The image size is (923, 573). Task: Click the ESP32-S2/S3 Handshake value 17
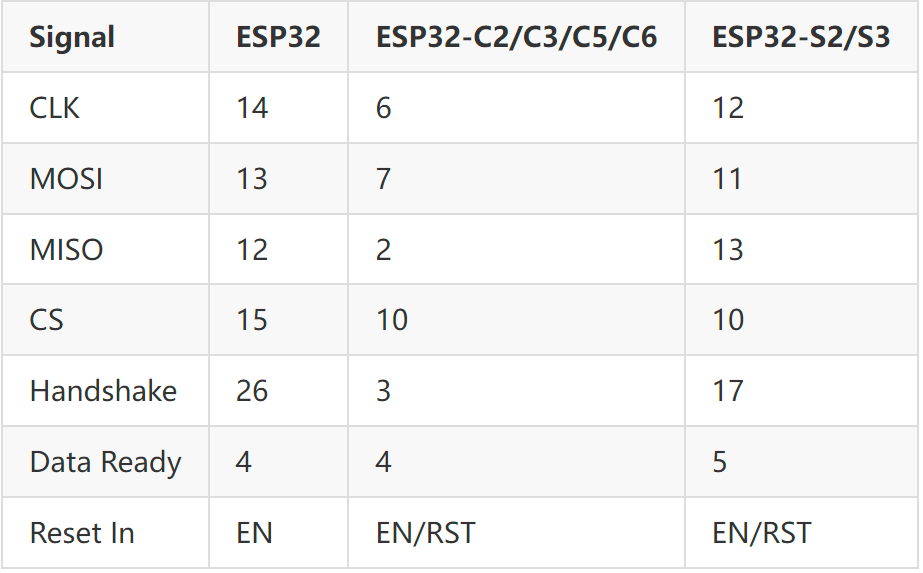coord(728,391)
